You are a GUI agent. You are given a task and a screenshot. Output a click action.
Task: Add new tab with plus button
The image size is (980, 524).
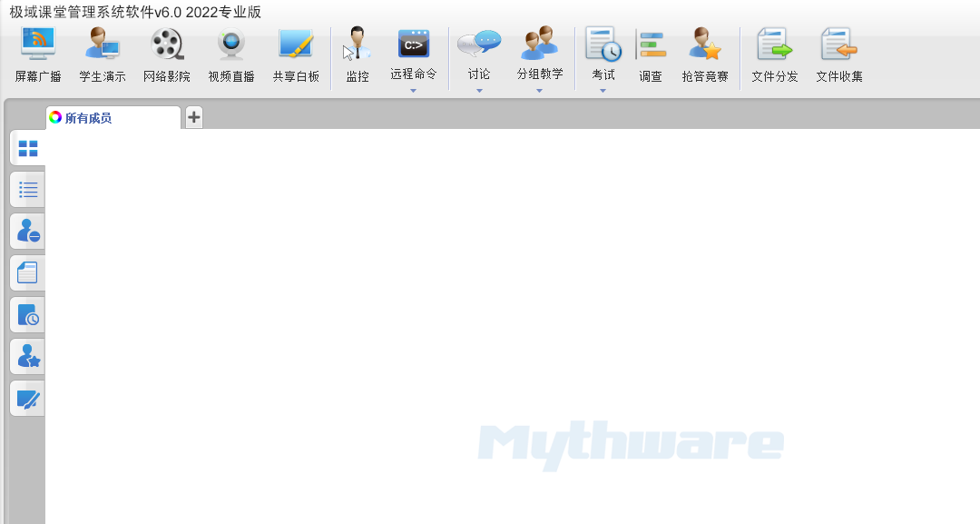point(194,117)
